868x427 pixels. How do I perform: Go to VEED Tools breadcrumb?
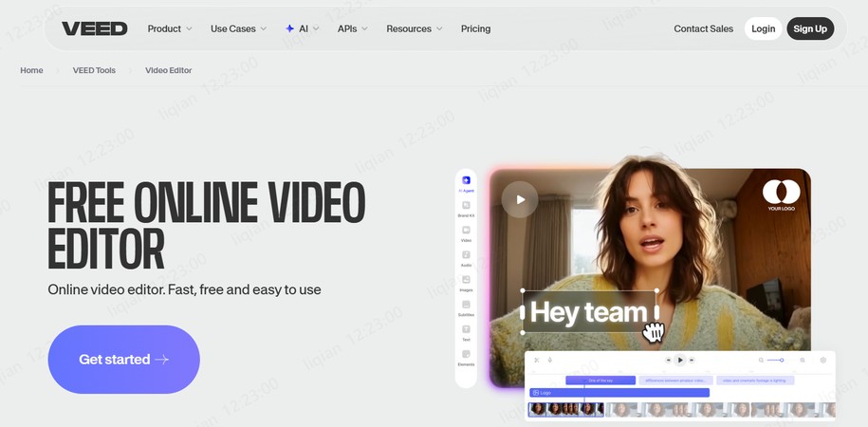[x=94, y=70]
